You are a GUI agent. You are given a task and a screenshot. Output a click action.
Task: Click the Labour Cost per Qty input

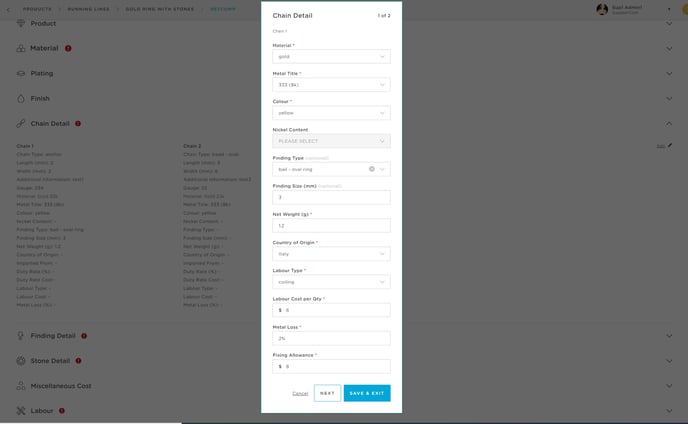[331, 310]
